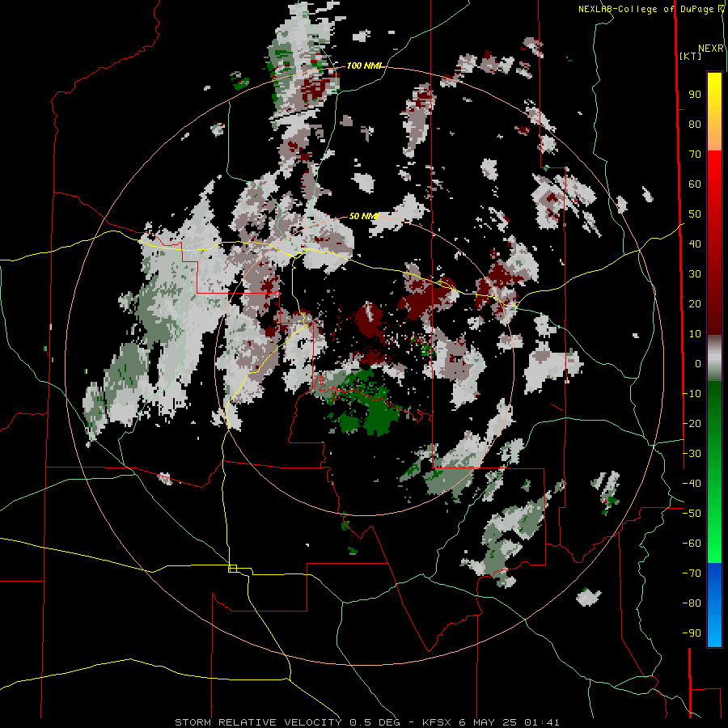This screenshot has height=728, width=728.
Task: Click the 40 value on the velocity scale
Action: coord(695,243)
